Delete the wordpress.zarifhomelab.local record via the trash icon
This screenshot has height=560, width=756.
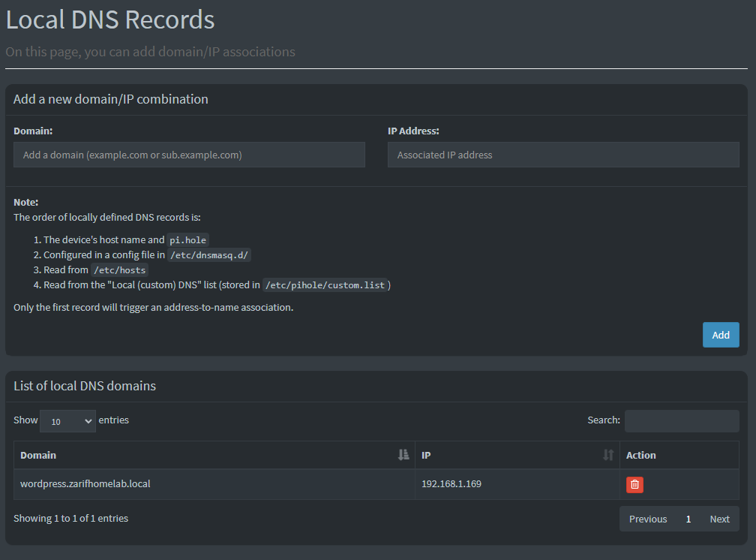coord(634,485)
